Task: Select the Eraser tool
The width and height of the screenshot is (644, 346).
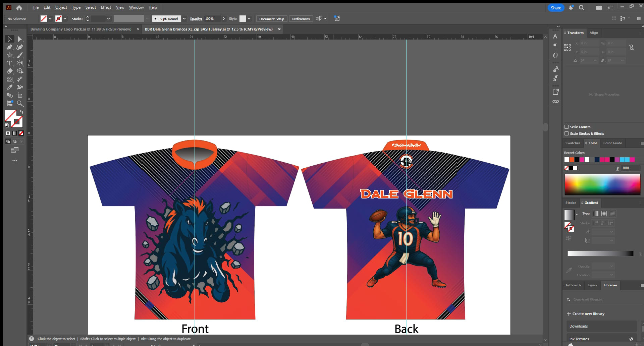Action: point(10,71)
